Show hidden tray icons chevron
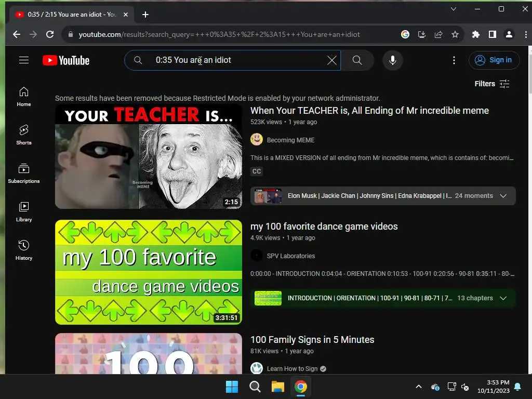532x399 pixels. pyautogui.click(x=419, y=387)
